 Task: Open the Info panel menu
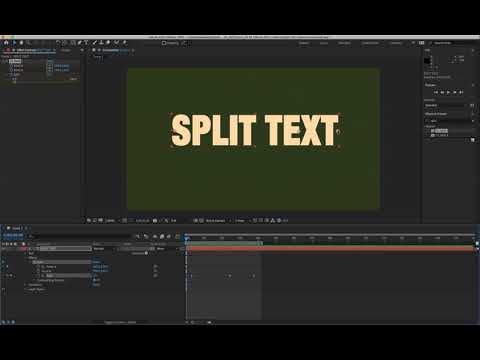473,50
